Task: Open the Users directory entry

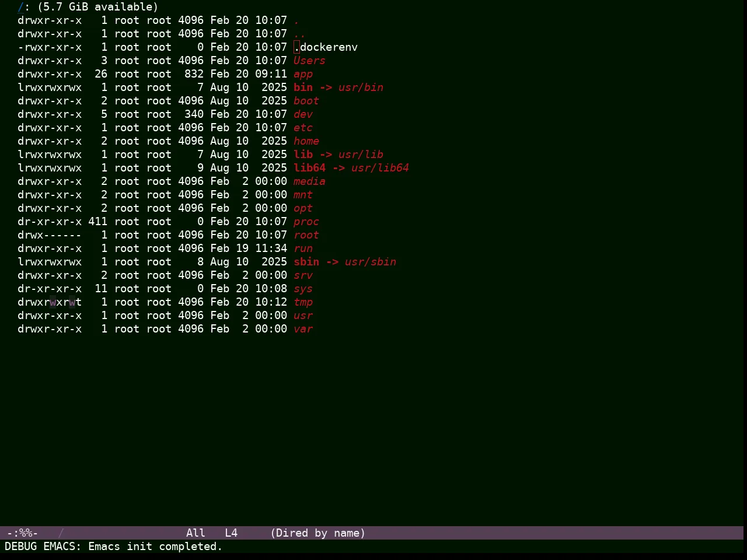Action: pyautogui.click(x=309, y=61)
